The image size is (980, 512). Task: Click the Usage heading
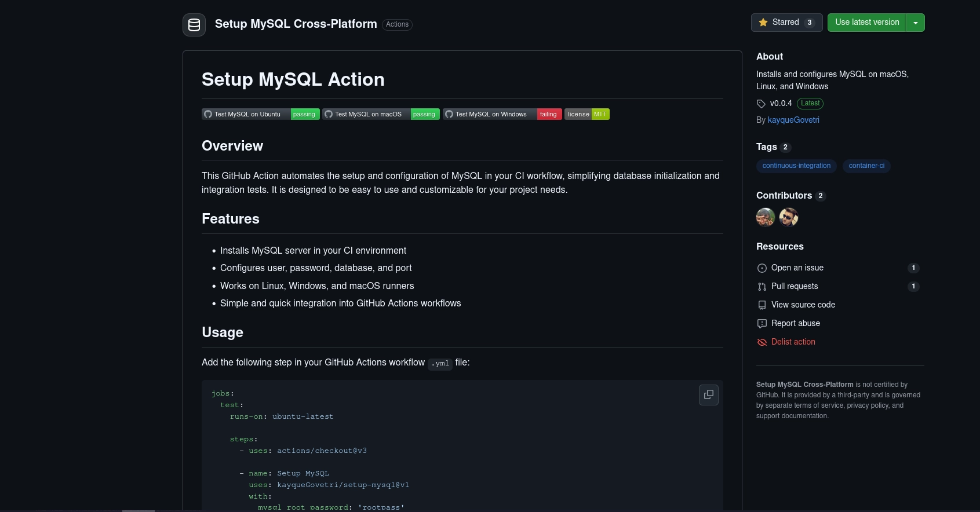click(x=223, y=332)
